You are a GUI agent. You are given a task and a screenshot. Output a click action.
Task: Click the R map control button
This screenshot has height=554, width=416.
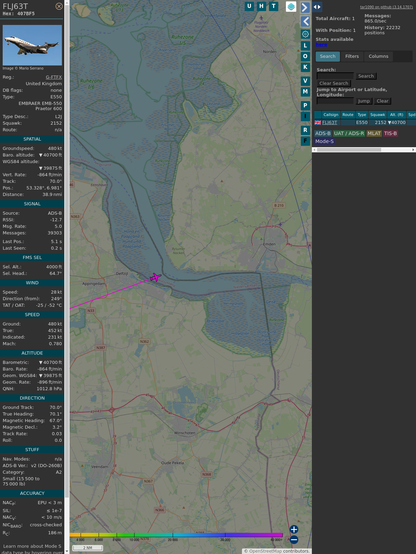305,130
